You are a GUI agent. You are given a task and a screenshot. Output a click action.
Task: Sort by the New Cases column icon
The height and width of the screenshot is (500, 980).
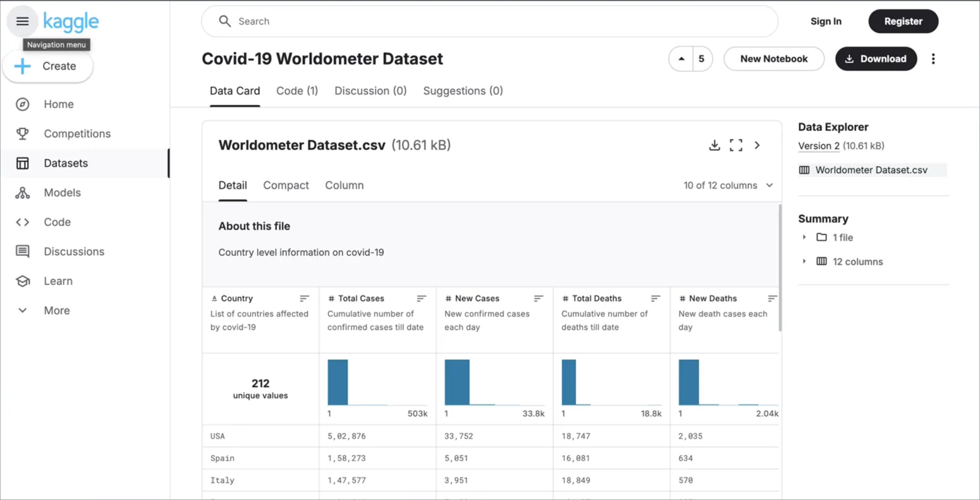coord(538,298)
